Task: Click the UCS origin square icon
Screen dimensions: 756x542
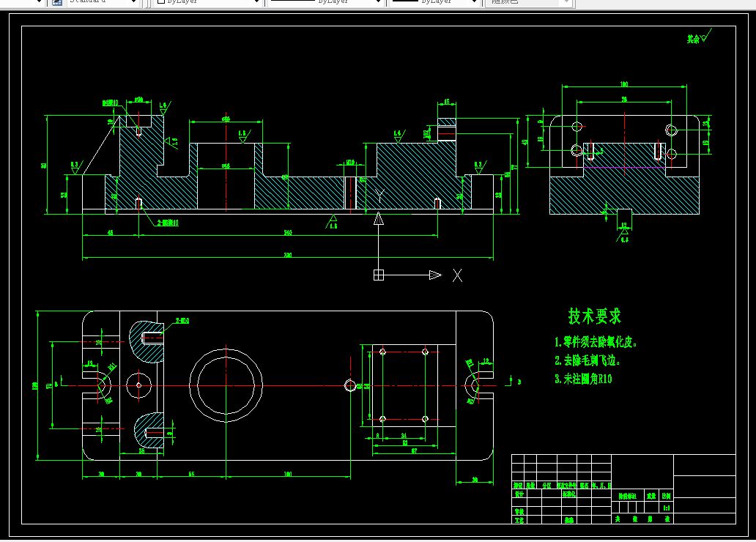Action: pos(379,275)
